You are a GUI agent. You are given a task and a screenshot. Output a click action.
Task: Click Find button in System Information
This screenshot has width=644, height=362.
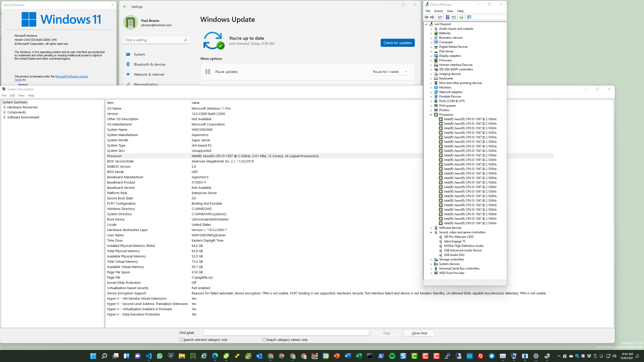pyautogui.click(x=386, y=333)
